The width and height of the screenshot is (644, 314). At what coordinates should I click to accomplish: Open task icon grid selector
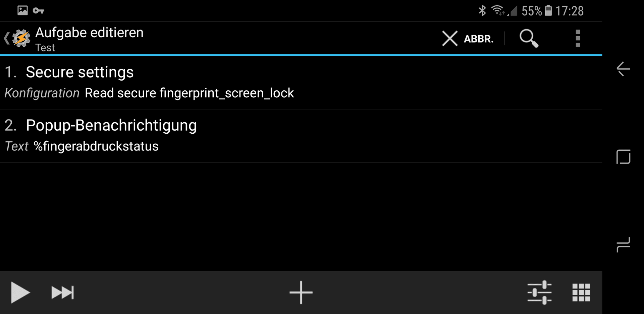click(x=581, y=293)
